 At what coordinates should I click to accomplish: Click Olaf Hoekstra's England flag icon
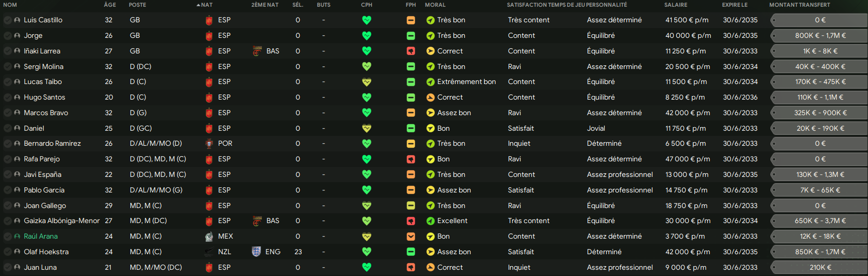tap(256, 252)
